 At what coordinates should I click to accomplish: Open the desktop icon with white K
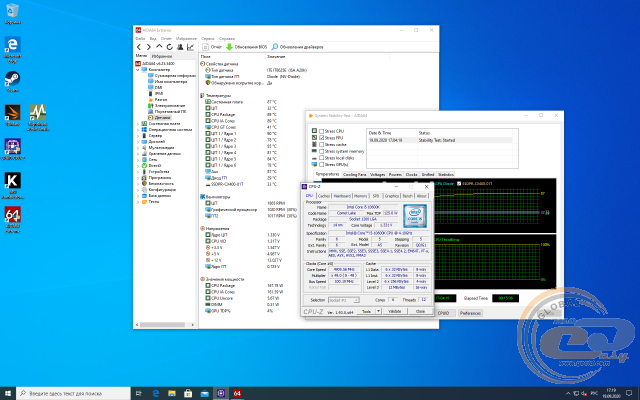click(x=12, y=186)
